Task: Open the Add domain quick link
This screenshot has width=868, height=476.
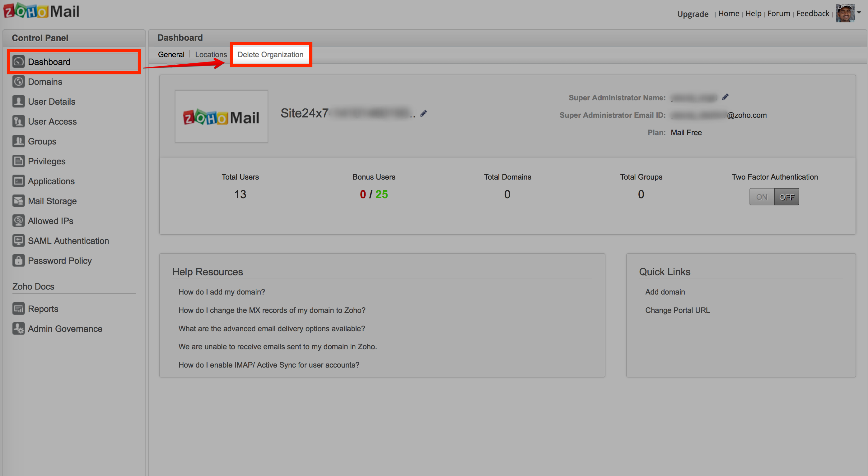Action: (x=665, y=292)
